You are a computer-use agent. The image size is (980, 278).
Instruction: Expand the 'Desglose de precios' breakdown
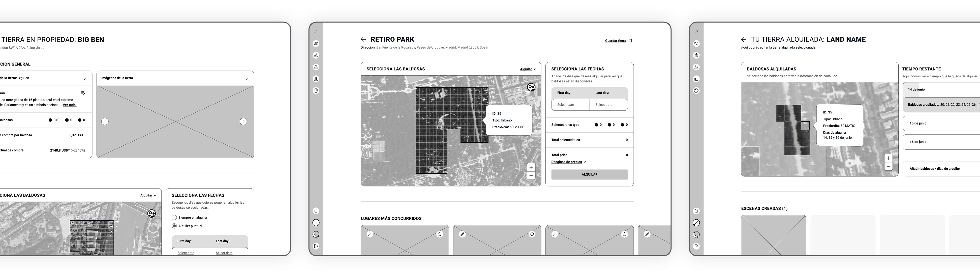[x=568, y=162]
